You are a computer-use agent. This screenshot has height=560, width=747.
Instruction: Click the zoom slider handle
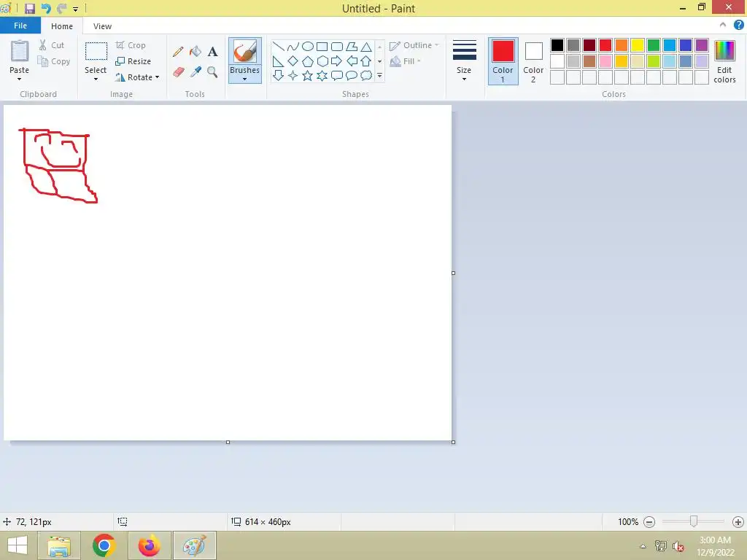(694, 521)
